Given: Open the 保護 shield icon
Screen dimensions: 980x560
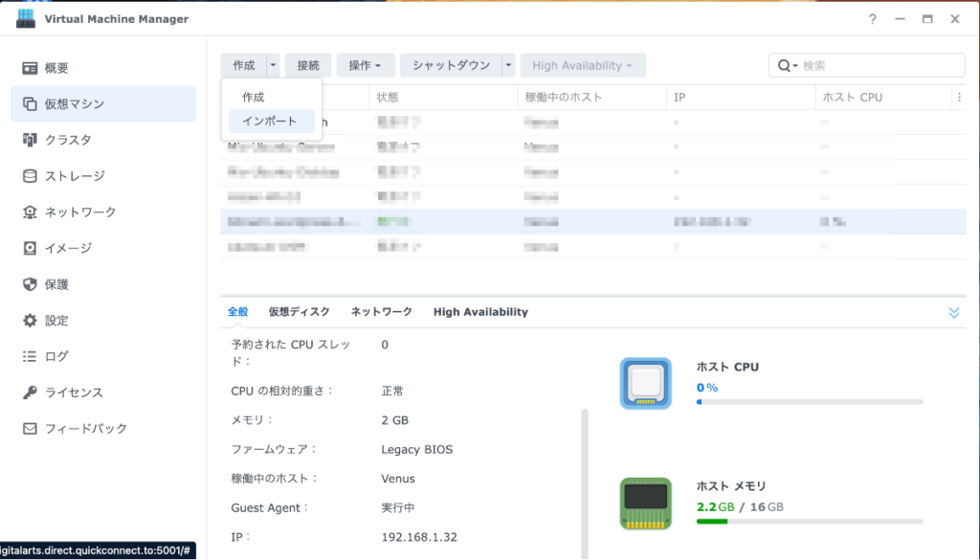Looking at the screenshot, I should [30, 284].
